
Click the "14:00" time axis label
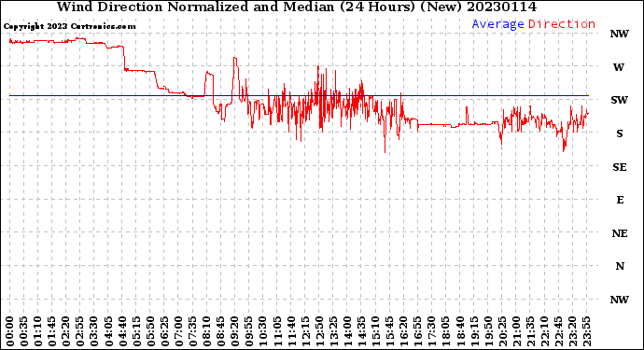347,331
